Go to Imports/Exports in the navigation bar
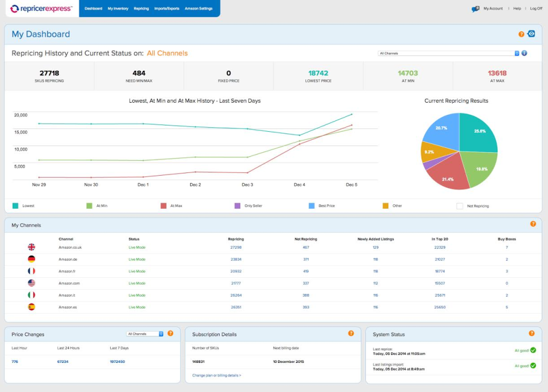548x392 pixels. [x=167, y=9]
